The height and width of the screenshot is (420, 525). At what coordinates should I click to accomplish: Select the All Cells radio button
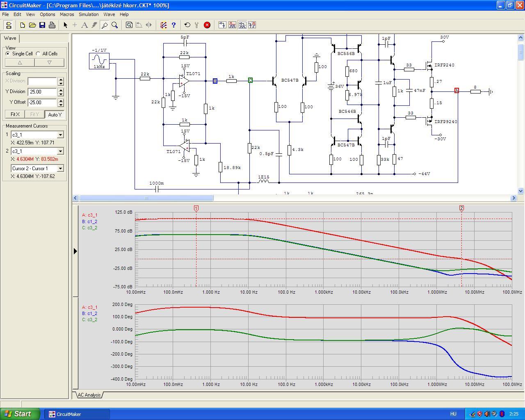point(38,54)
